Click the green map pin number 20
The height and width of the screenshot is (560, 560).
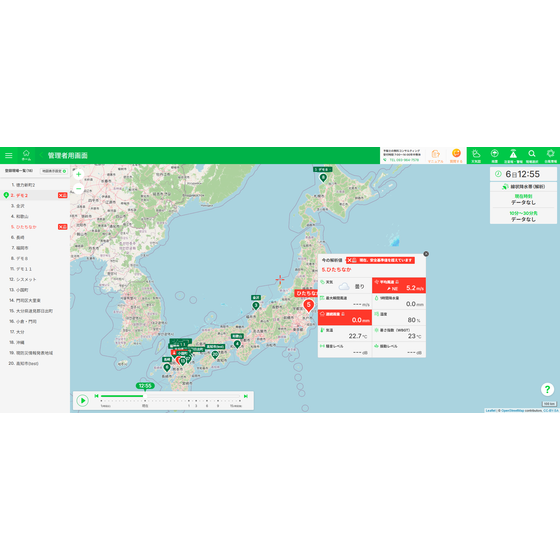click(215, 354)
